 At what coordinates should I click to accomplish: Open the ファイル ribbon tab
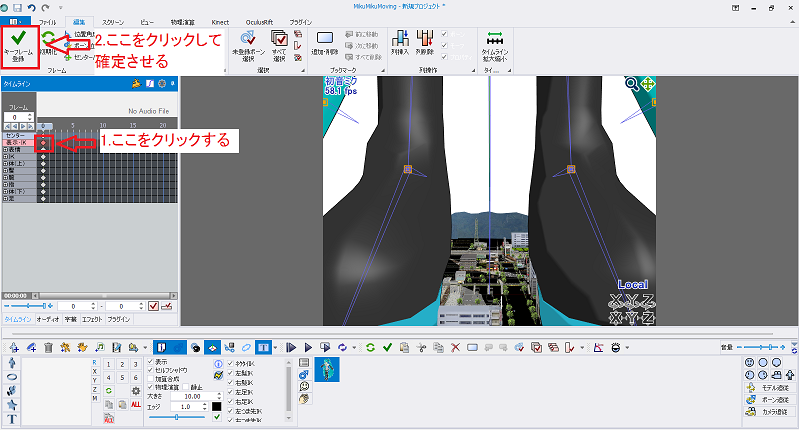pyautogui.click(x=47, y=22)
